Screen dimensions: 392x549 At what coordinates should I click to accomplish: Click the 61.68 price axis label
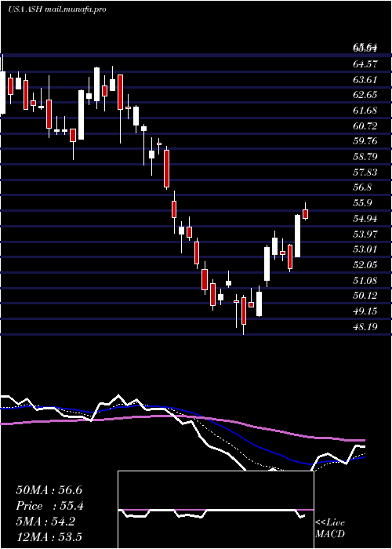365,111
